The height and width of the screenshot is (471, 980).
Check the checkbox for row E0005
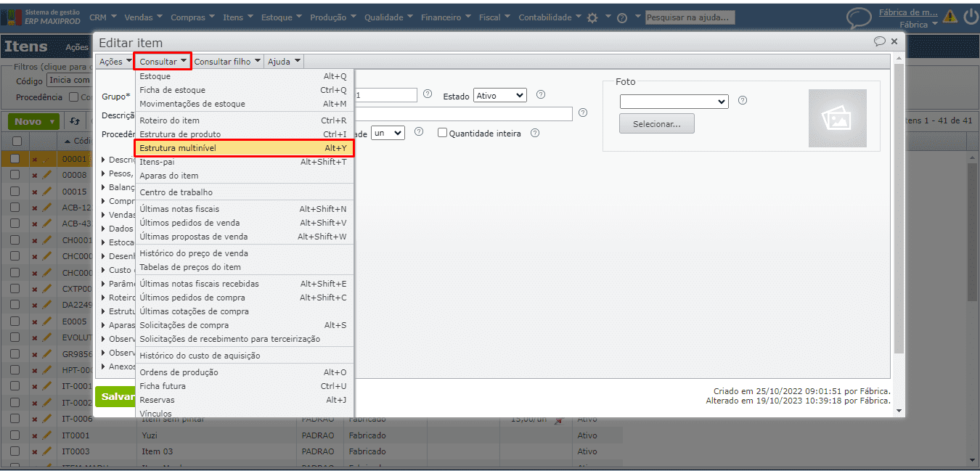(x=15, y=321)
